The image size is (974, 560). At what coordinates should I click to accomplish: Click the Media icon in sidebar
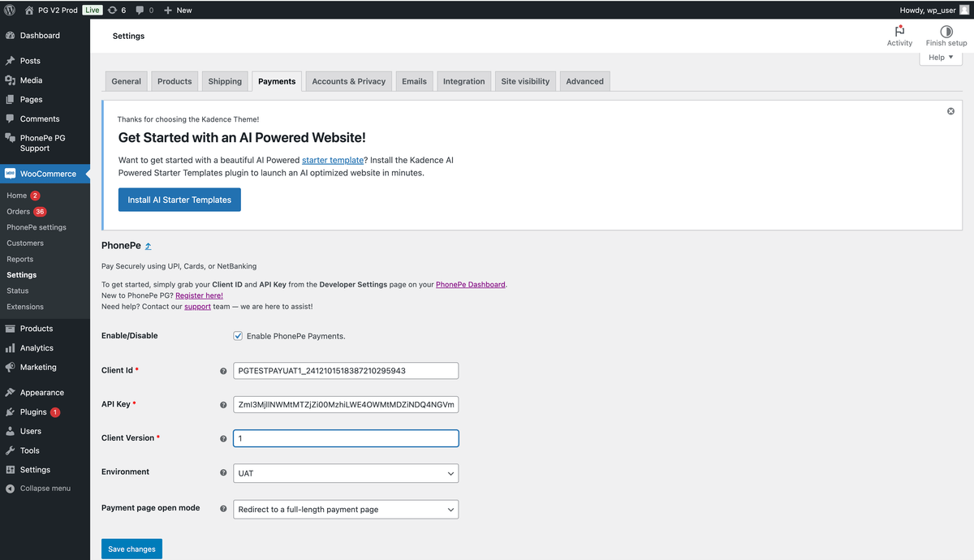coord(11,80)
